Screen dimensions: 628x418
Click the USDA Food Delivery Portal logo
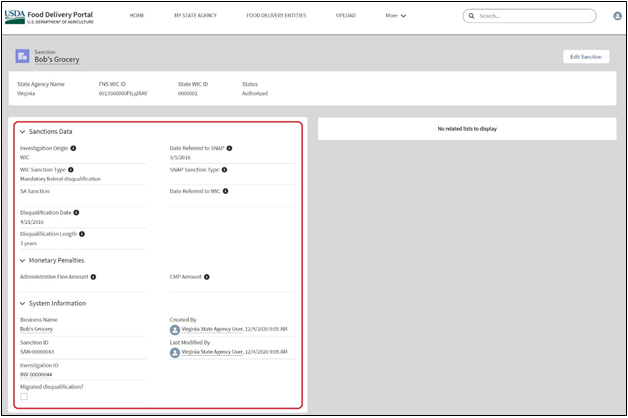pos(49,17)
